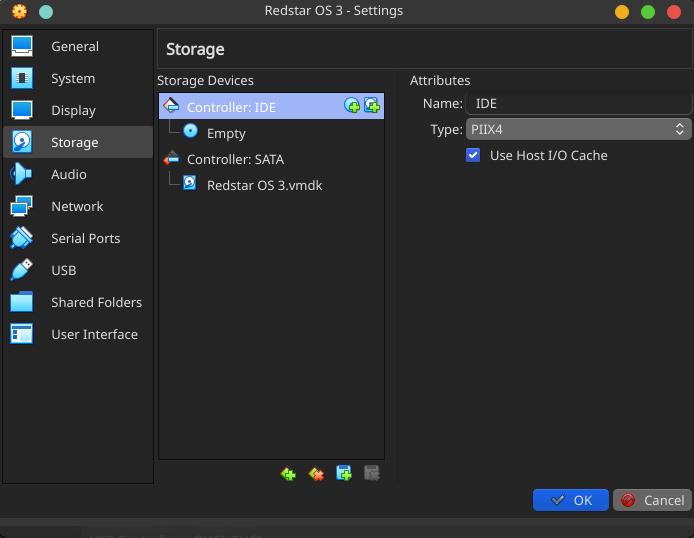Edit the controller Name field
694x538 pixels.
578,104
